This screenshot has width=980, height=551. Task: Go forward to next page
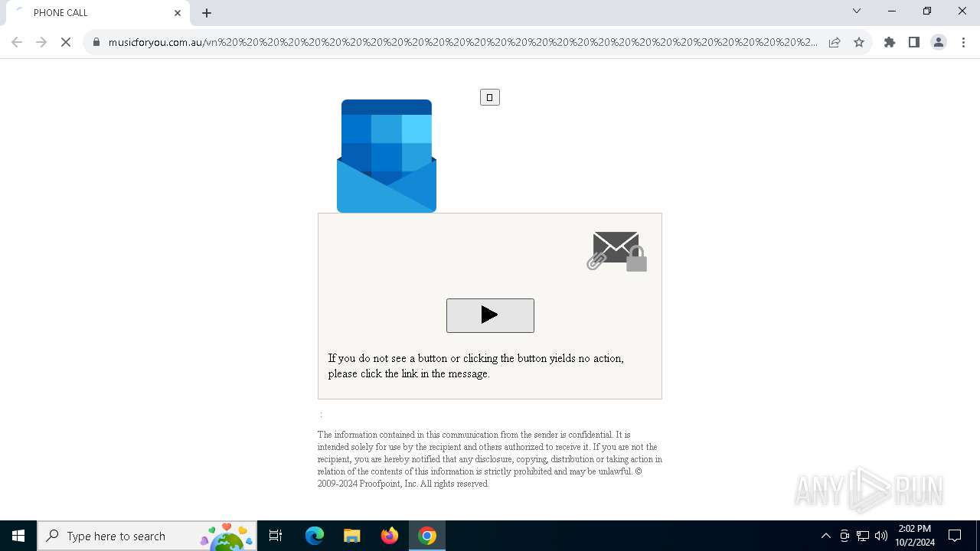(x=41, y=42)
